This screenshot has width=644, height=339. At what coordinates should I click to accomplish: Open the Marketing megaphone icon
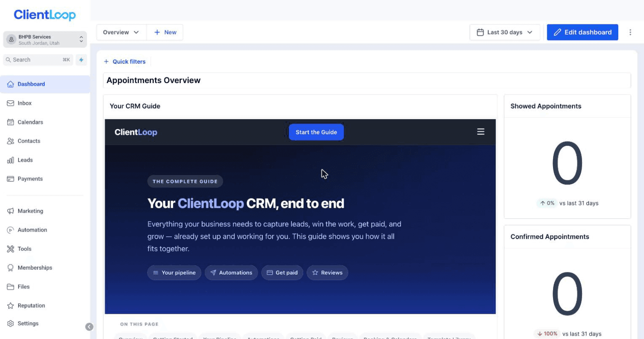click(11, 211)
